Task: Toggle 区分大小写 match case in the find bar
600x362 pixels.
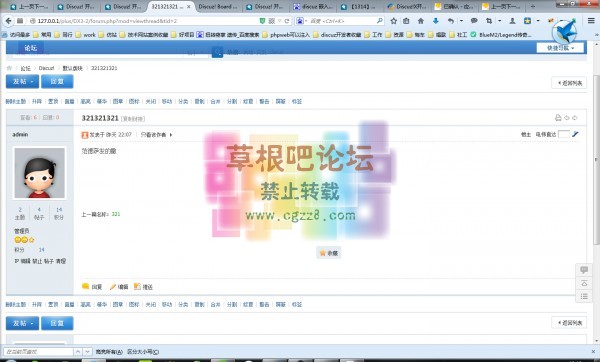Action: click(x=143, y=352)
